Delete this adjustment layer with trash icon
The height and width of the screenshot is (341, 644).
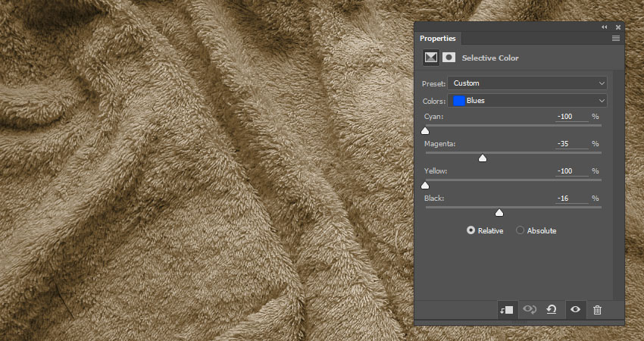click(x=597, y=309)
